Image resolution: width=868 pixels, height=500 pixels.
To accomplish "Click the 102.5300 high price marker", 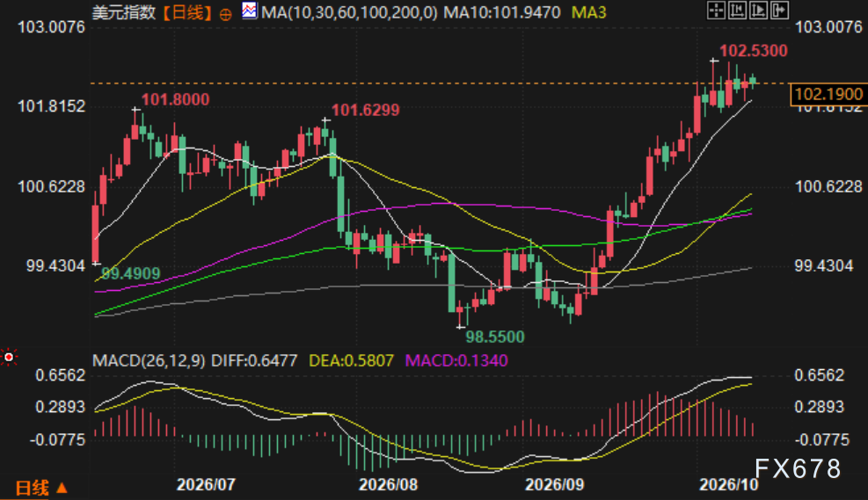I will point(754,51).
